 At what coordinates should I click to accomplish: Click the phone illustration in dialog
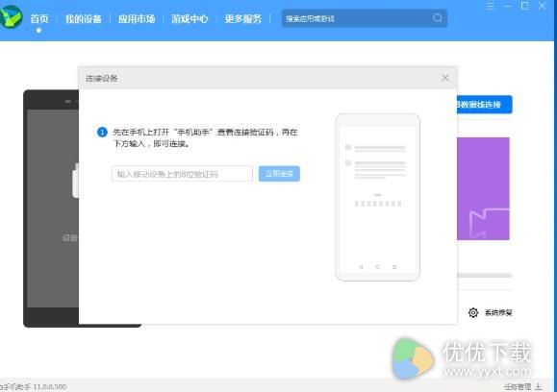point(378,197)
